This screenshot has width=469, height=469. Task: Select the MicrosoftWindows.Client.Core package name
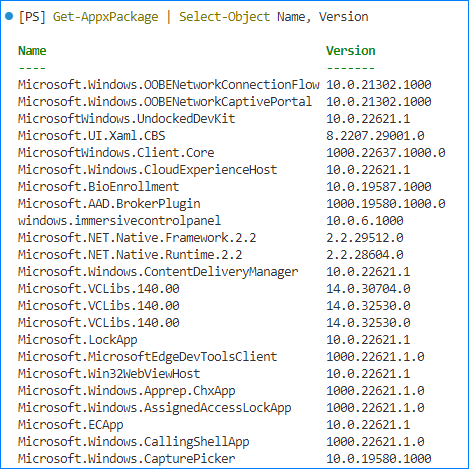[116, 153]
